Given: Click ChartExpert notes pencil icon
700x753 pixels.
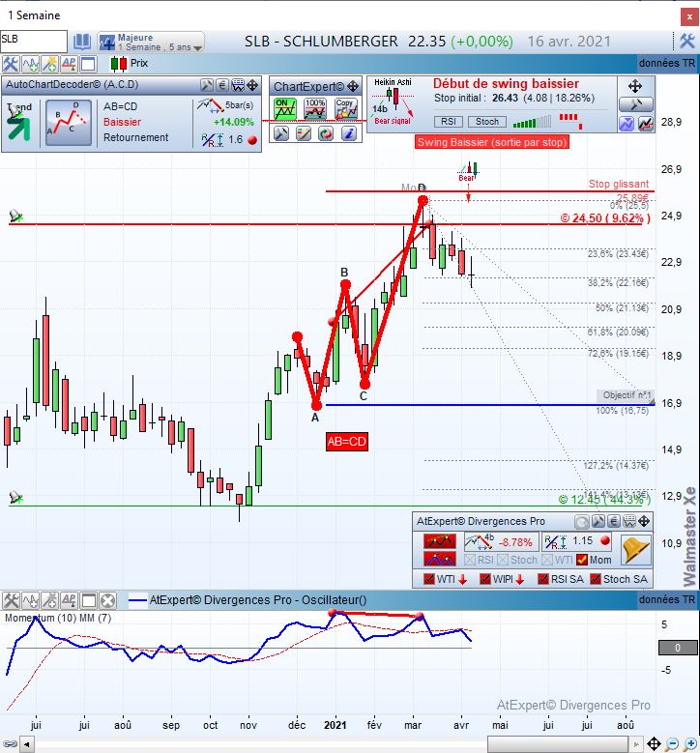Looking at the screenshot, I should pos(304,133).
